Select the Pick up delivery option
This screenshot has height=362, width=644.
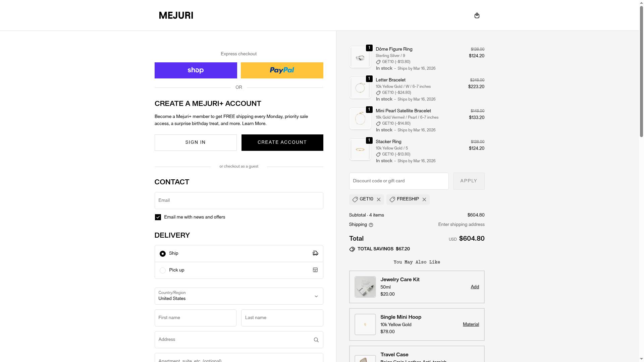pos(163,270)
